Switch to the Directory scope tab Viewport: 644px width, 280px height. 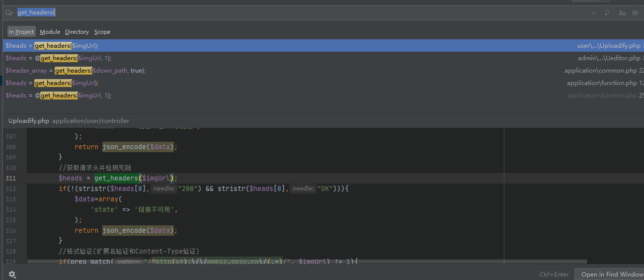[x=77, y=32]
